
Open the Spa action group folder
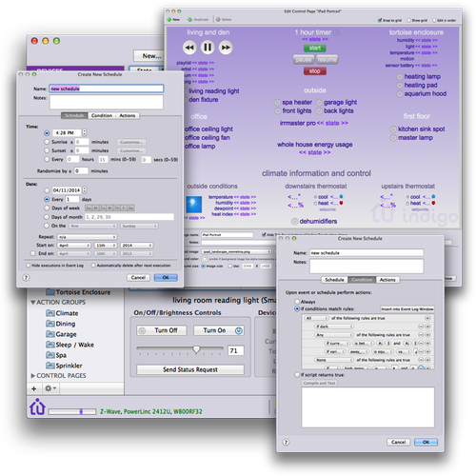50,355
